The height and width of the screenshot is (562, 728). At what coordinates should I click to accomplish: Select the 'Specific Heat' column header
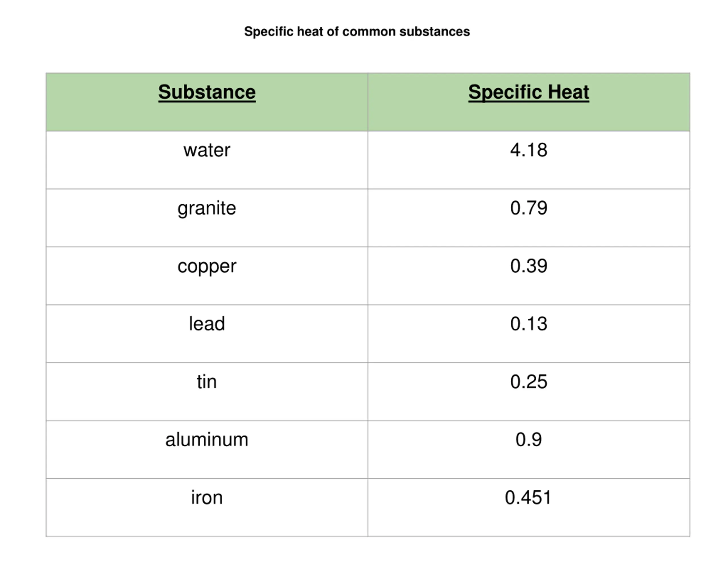(529, 102)
